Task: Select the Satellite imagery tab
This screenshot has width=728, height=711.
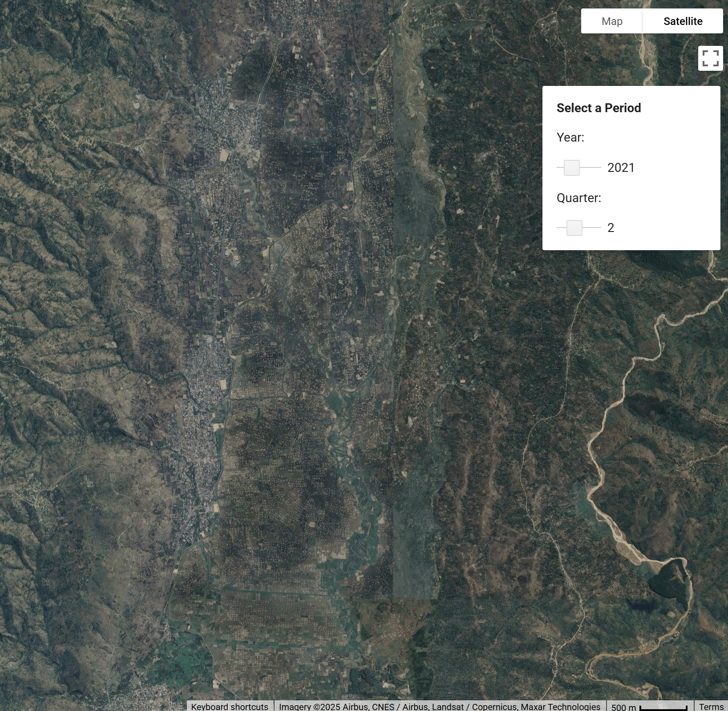Action: tap(683, 21)
